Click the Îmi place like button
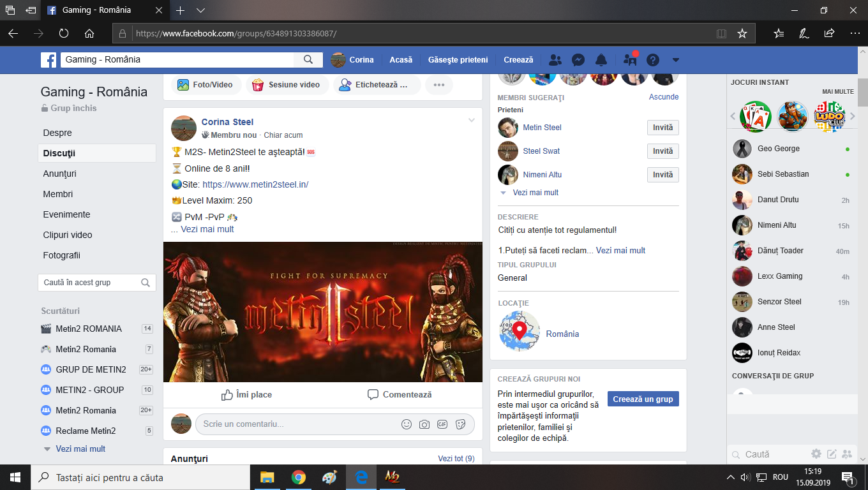This screenshot has height=490, width=868. pos(246,395)
